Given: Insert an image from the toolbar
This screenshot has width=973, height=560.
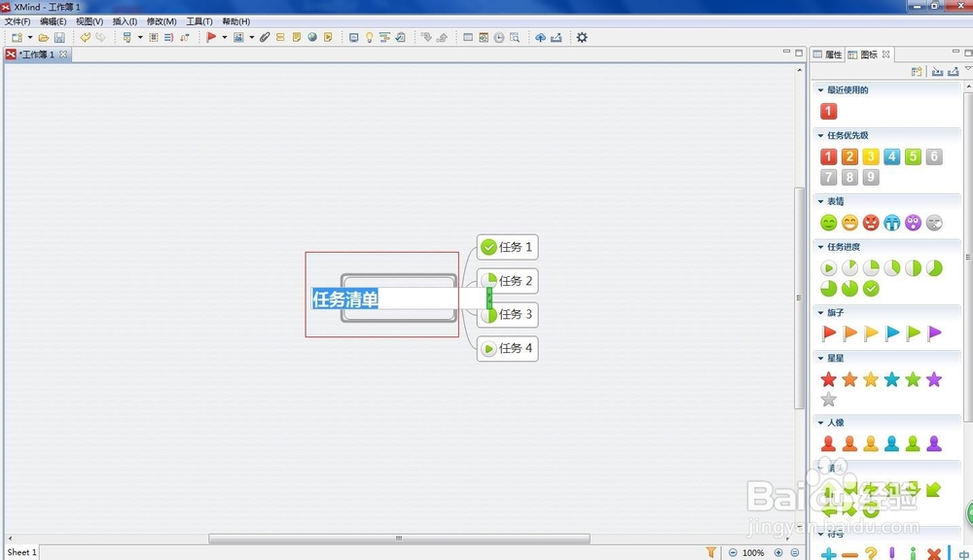Looking at the screenshot, I should pyautogui.click(x=238, y=37).
